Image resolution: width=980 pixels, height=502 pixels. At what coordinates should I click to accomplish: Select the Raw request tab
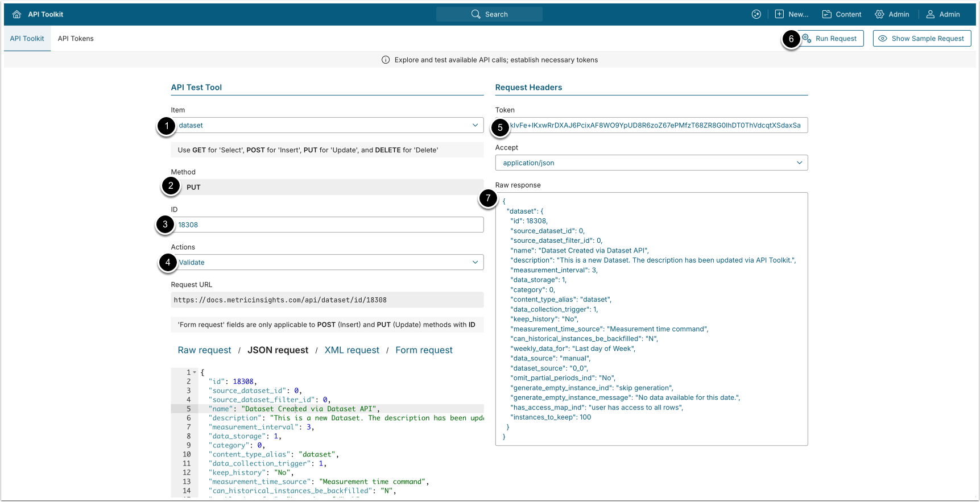204,350
